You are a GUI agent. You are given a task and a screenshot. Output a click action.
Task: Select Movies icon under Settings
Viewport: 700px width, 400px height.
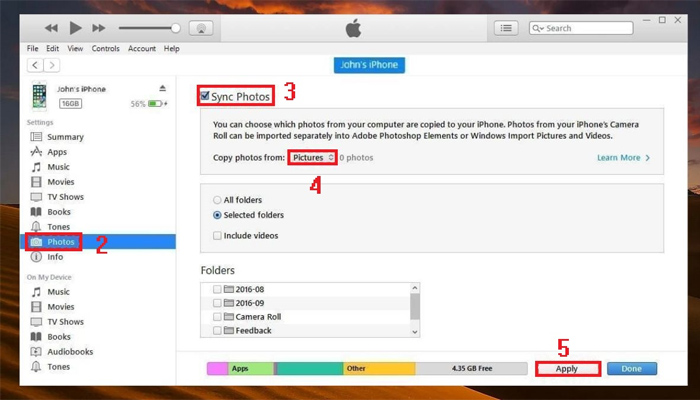(36, 182)
